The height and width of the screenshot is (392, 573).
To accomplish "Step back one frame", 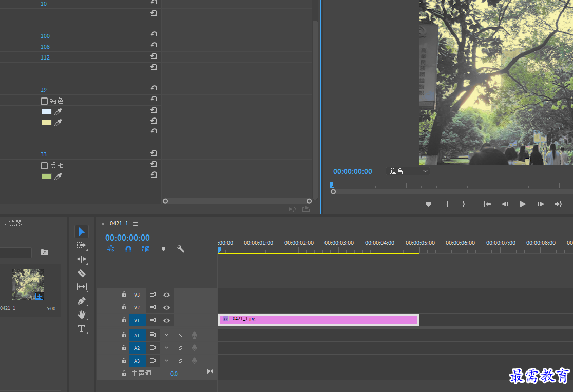I will 505,204.
